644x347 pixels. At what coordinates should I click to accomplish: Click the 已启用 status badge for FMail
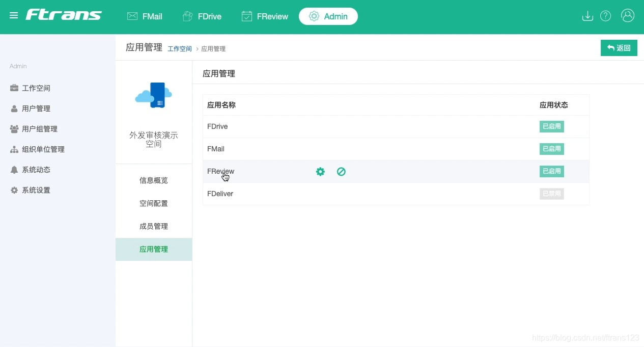pyautogui.click(x=552, y=149)
